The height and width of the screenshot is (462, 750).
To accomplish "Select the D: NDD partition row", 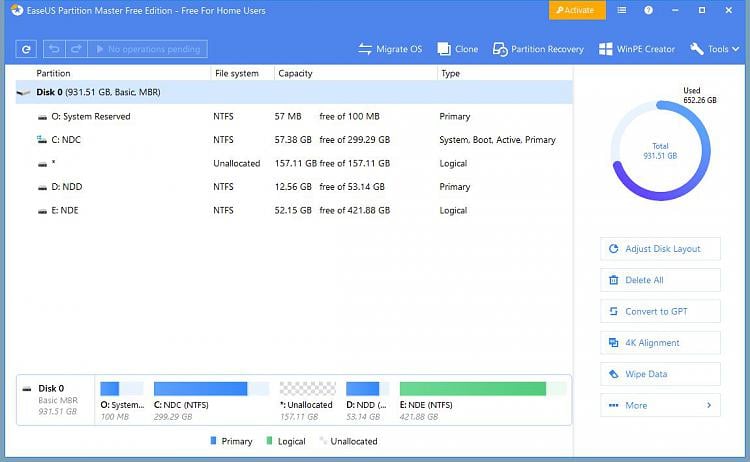I will click(x=294, y=187).
